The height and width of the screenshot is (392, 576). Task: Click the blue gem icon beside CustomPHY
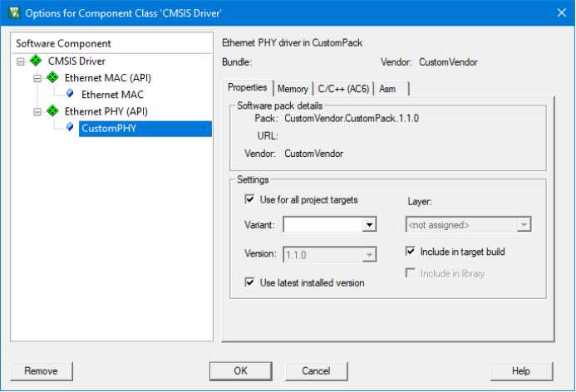pos(70,128)
